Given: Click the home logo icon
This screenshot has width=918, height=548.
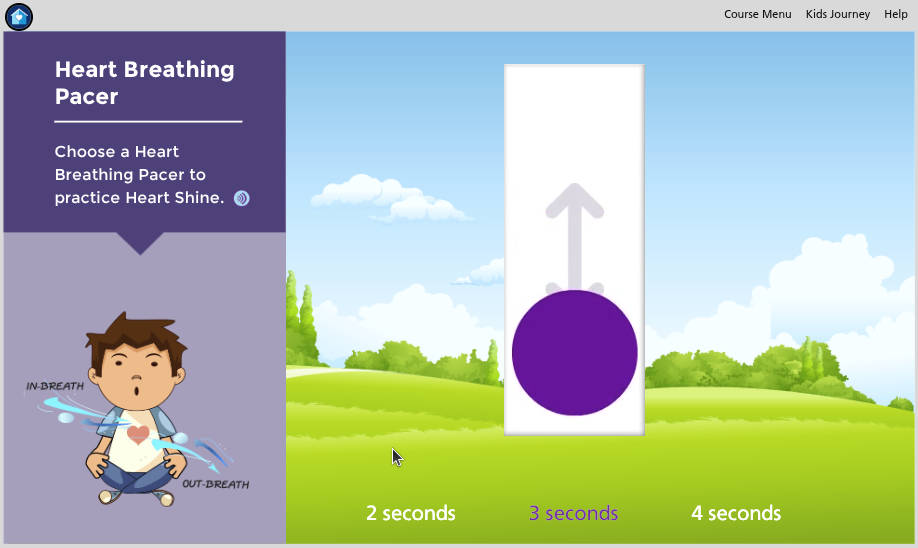Looking at the screenshot, I should pyautogui.click(x=19, y=16).
